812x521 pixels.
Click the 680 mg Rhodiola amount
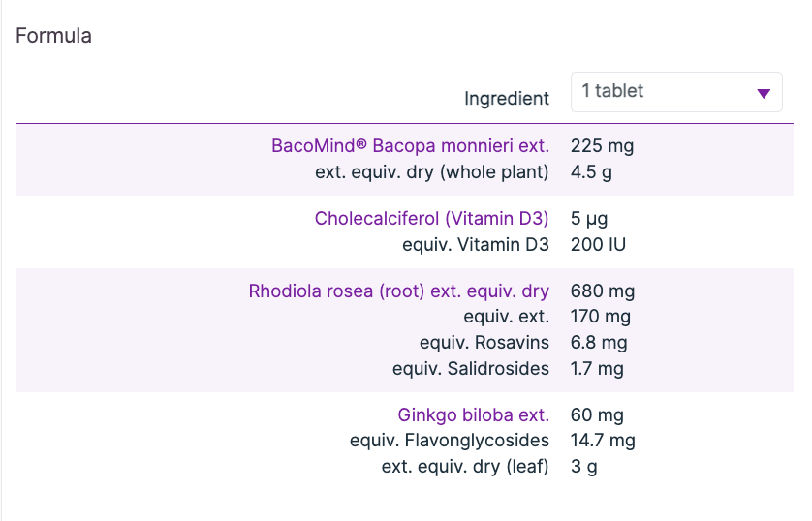coord(603,291)
